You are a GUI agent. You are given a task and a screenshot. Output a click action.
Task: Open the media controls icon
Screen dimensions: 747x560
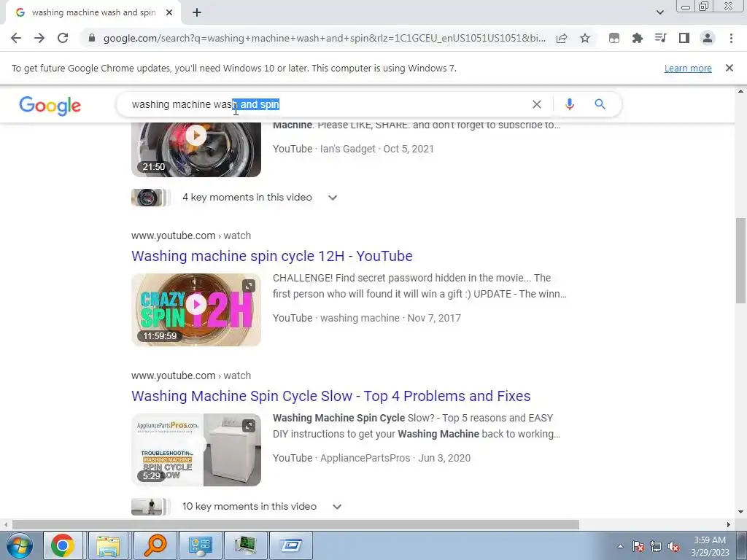(x=661, y=38)
